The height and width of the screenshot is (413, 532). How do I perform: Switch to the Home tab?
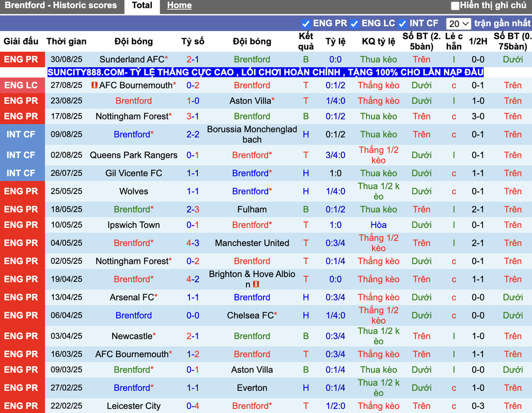[179, 6]
